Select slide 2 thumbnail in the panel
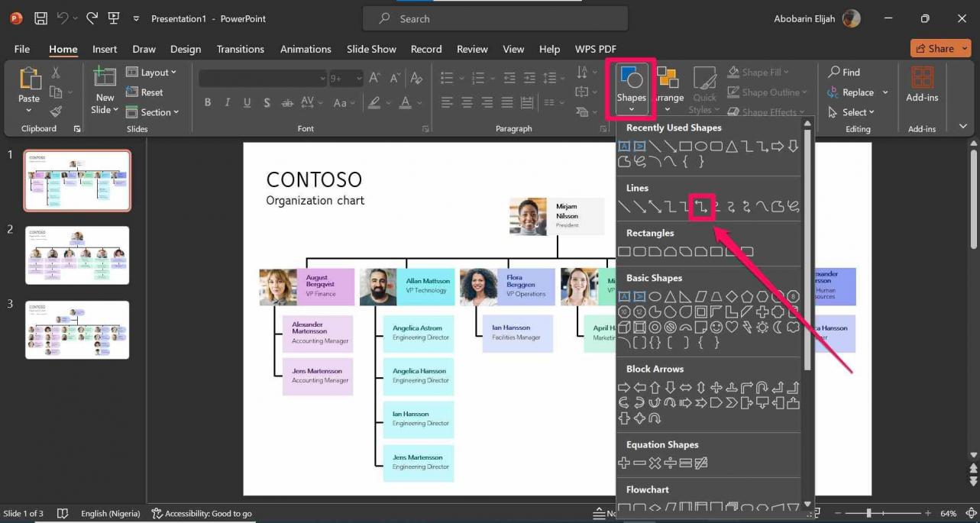 click(x=77, y=255)
